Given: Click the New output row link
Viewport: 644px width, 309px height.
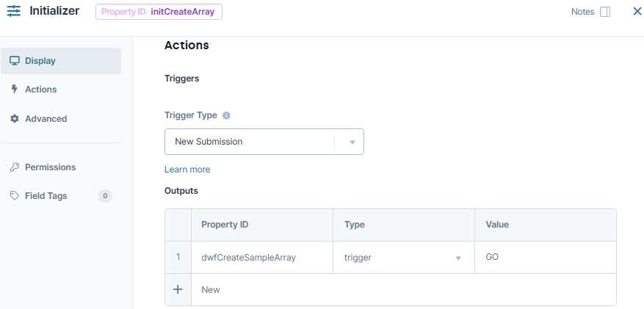Looking at the screenshot, I should [x=211, y=290].
